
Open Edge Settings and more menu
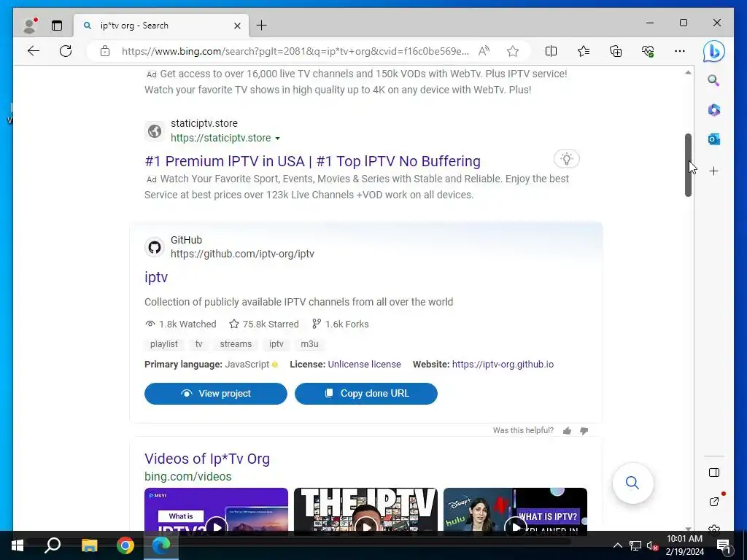(x=680, y=51)
